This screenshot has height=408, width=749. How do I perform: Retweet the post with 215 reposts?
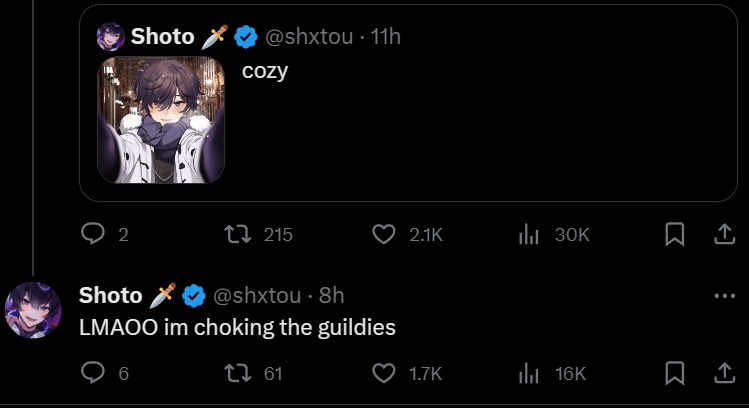[x=238, y=234]
